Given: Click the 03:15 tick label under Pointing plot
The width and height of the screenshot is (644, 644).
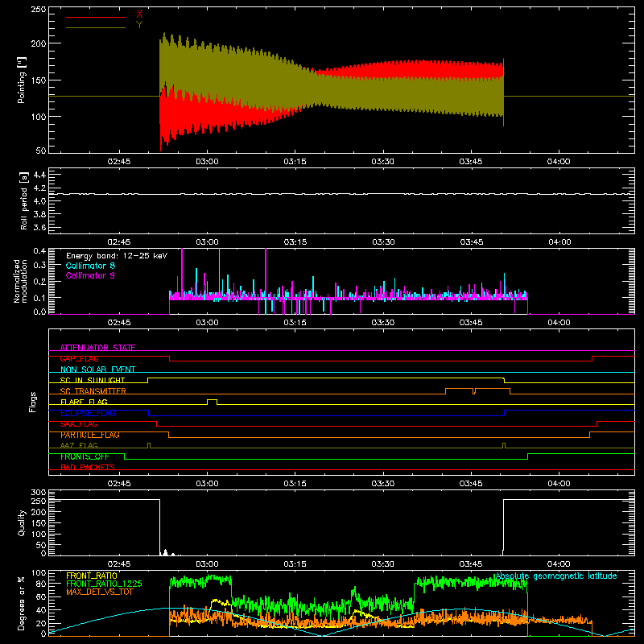Looking at the screenshot, I should coord(295,162).
